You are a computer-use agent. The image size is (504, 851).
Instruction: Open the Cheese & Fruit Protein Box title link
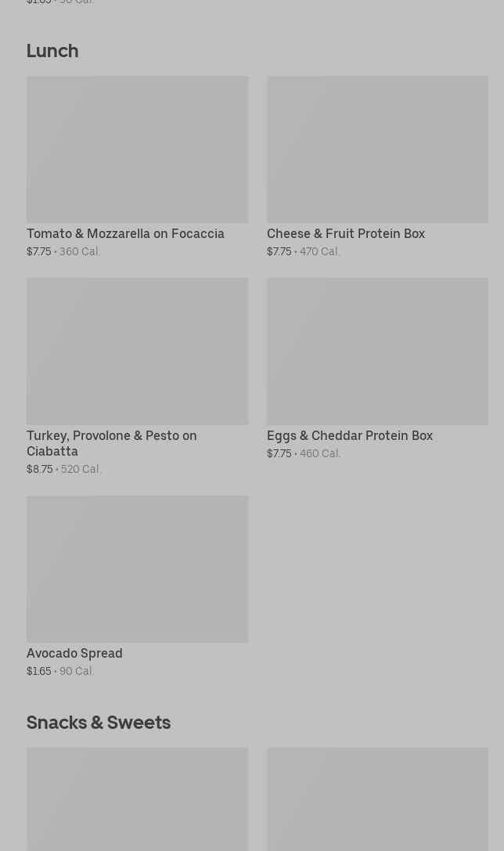pyautogui.click(x=346, y=233)
